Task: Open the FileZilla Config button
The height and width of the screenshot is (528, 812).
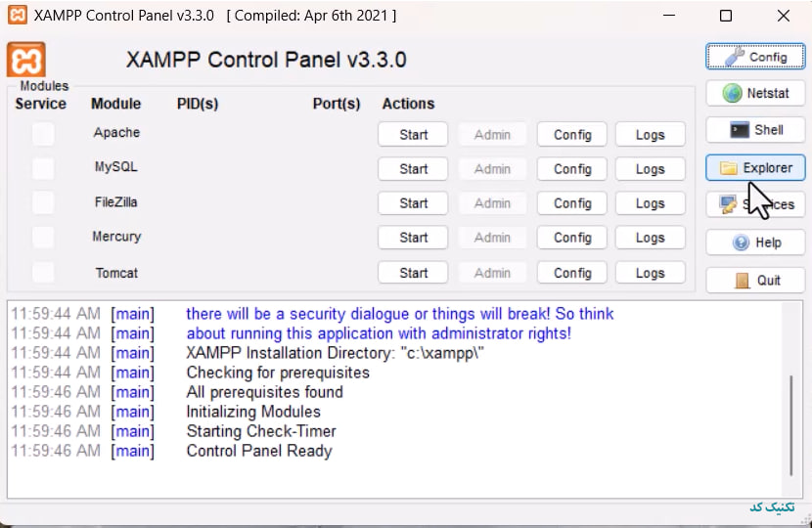Action: 572,203
